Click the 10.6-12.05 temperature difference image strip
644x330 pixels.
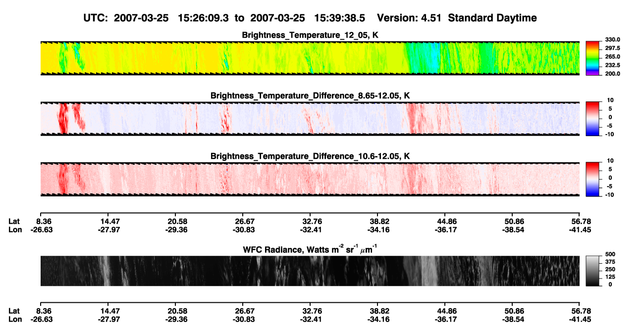point(310,179)
